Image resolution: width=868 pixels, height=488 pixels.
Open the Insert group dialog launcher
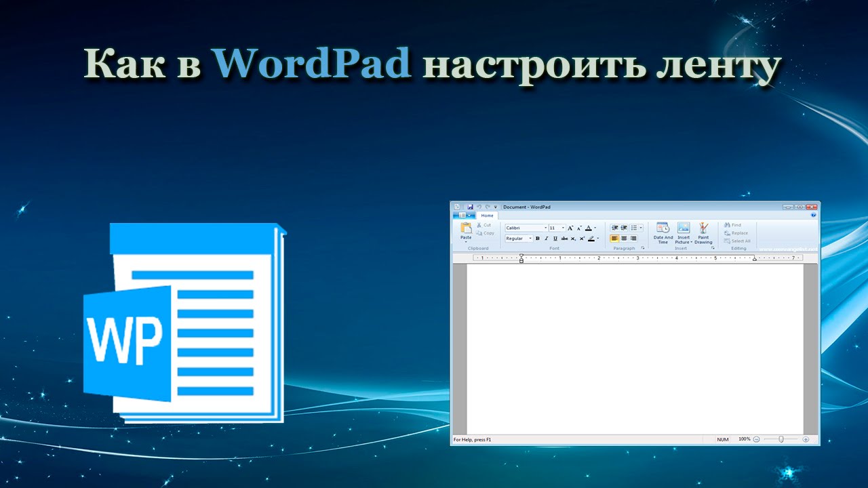(713, 248)
